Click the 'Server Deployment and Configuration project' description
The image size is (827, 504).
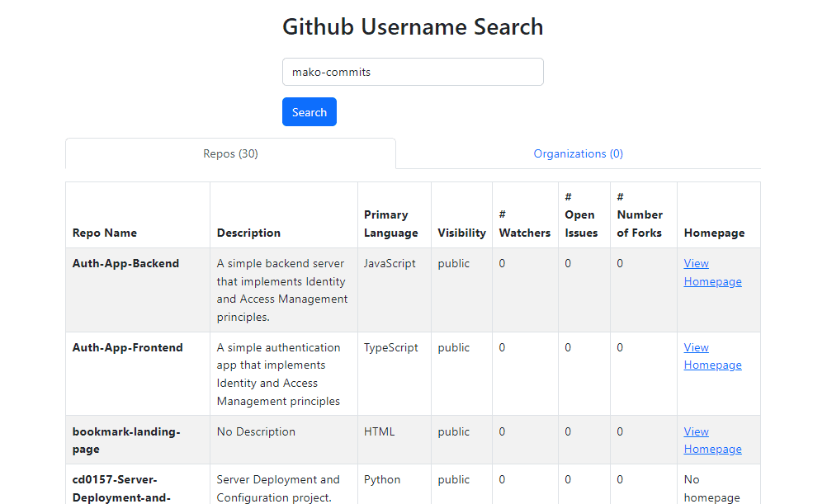pos(278,488)
